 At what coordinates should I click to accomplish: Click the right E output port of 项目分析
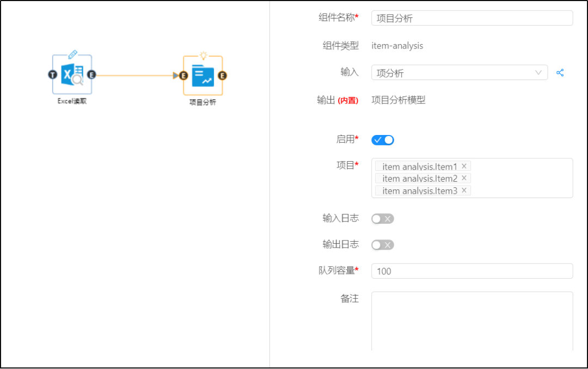pyautogui.click(x=222, y=76)
